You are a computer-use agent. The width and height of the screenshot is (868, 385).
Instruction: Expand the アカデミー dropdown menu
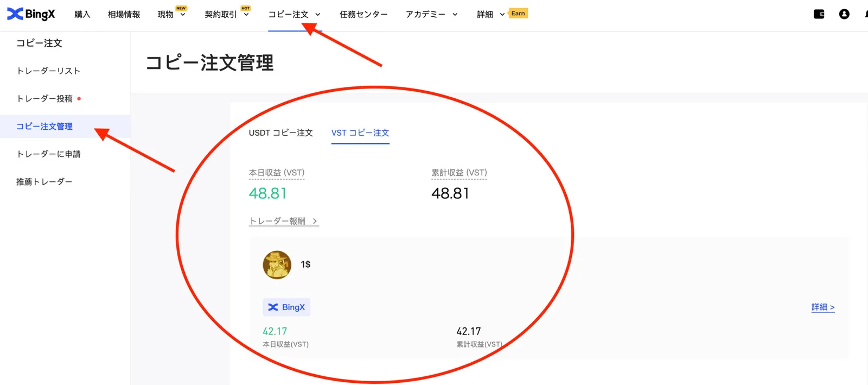click(x=432, y=14)
